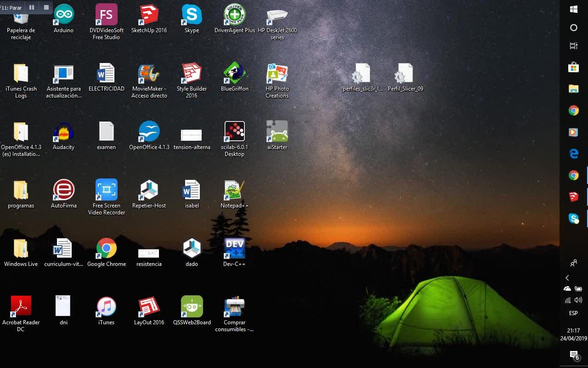Click the MovieMaker - Acceso directo icon
The width and height of the screenshot is (588, 368).
[149, 80]
